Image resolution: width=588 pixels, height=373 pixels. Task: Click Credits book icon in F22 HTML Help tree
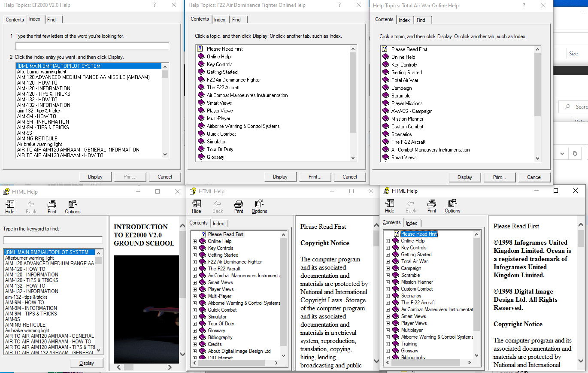(x=203, y=344)
